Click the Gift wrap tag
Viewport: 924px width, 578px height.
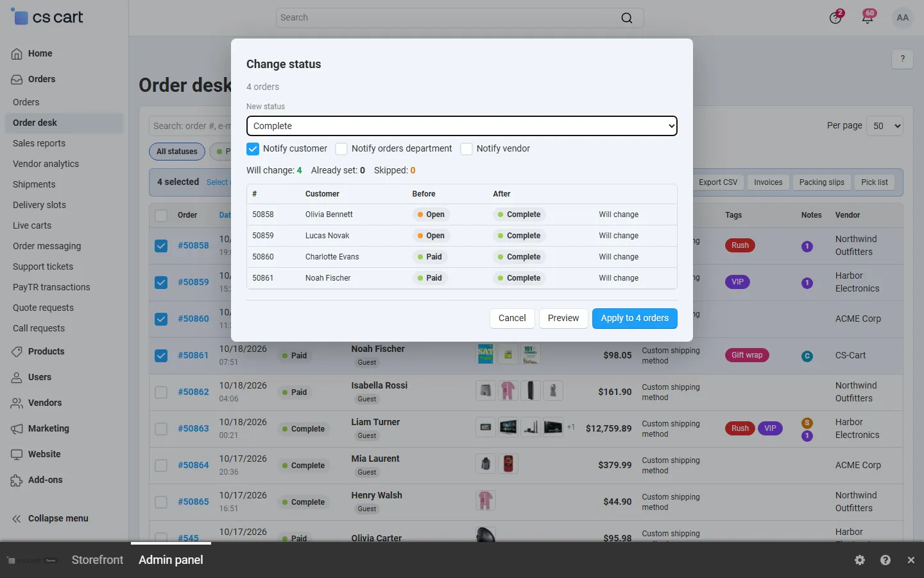747,355
